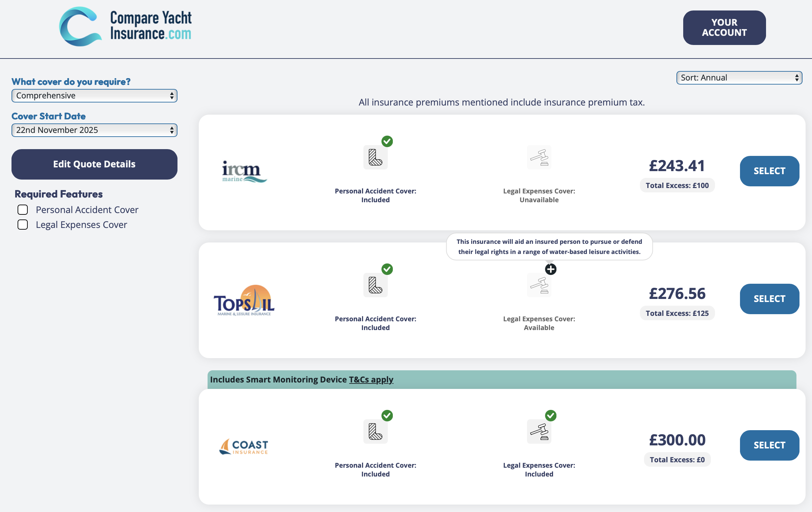Click the Compare Yacht Insurance wave logo

pyautogui.click(x=80, y=27)
